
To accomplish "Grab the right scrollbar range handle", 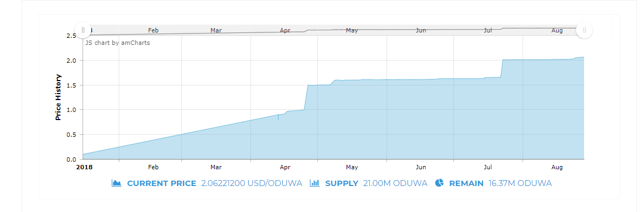I will point(584,30).
